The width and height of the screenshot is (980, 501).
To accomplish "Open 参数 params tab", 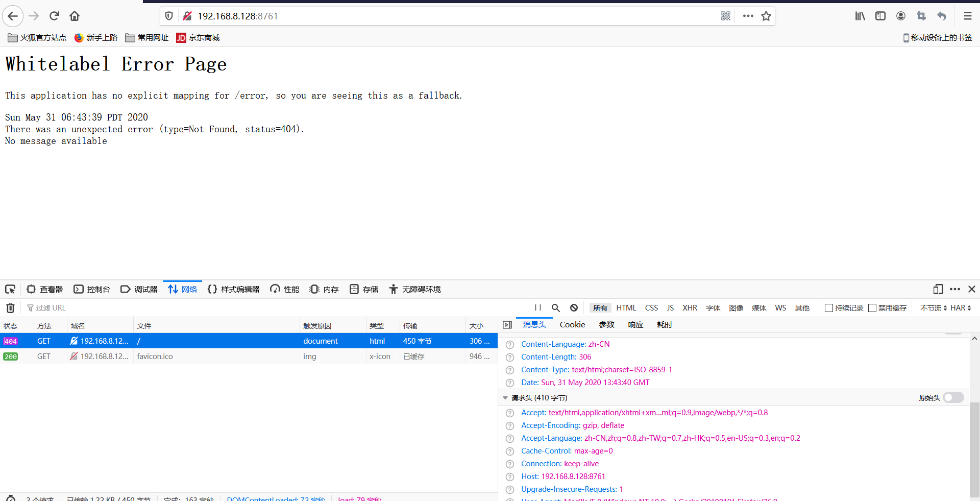I will click(x=607, y=325).
